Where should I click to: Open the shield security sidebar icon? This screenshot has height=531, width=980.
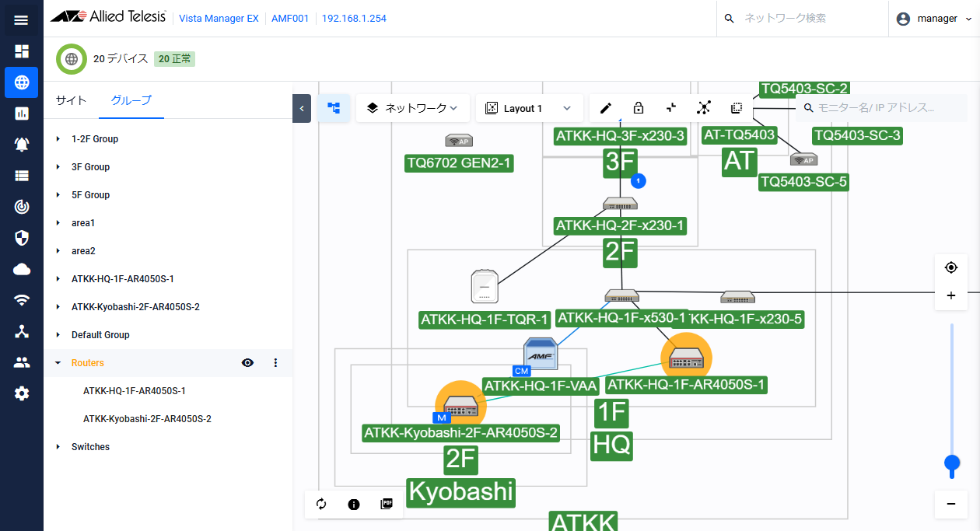click(21, 238)
